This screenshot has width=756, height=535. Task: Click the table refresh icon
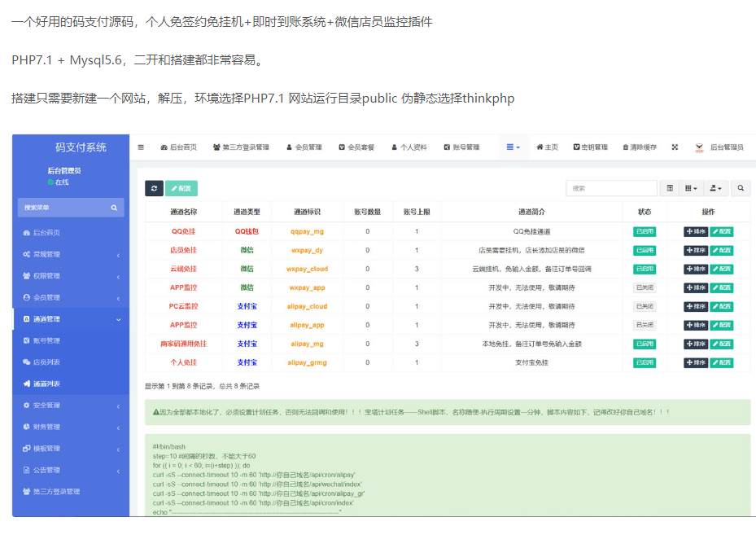[x=154, y=188]
